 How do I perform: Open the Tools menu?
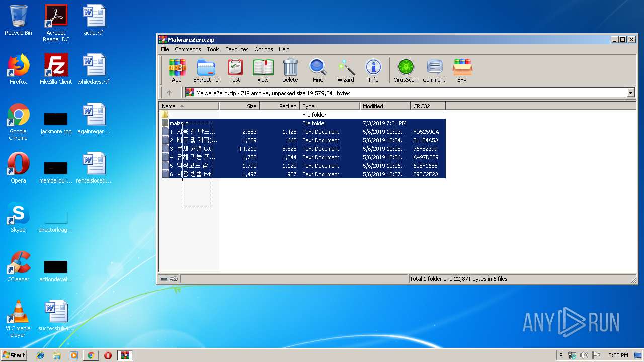(x=213, y=49)
